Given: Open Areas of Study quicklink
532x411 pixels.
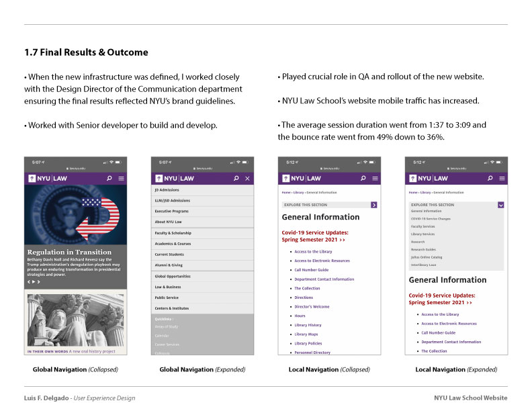Looking at the screenshot, I should pyautogui.click(x=167, y=326).
